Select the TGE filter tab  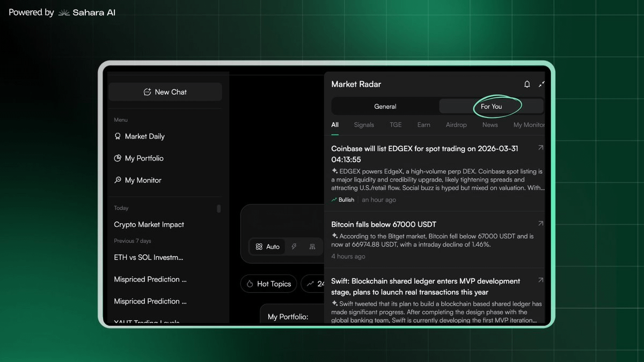click(x=396, y=124)
